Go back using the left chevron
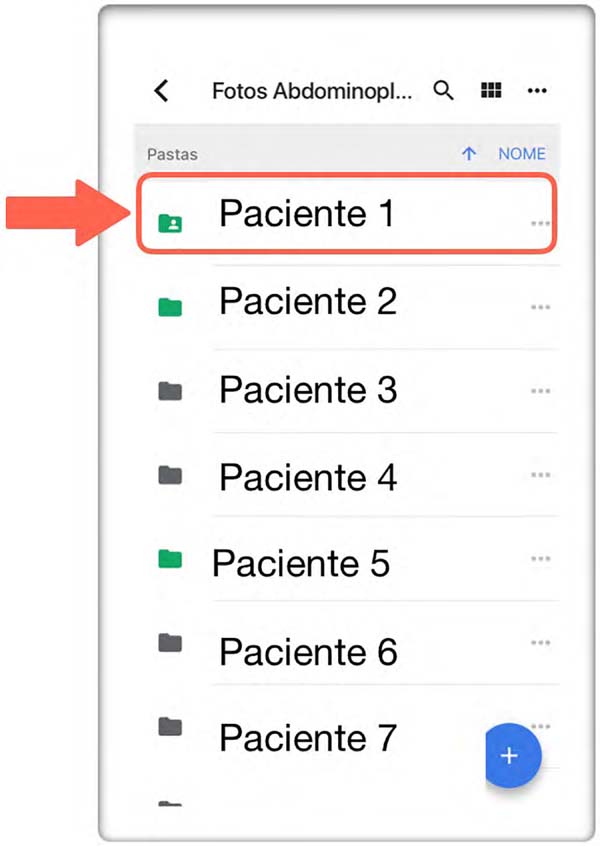Viewport: 600px width, 846px height. [x=161, y=91]
